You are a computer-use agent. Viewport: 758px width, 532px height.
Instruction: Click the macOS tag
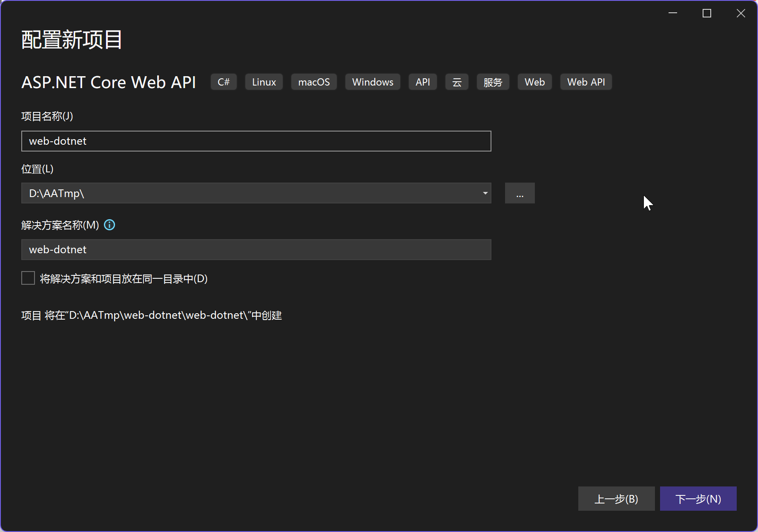(x=314, y=82)
